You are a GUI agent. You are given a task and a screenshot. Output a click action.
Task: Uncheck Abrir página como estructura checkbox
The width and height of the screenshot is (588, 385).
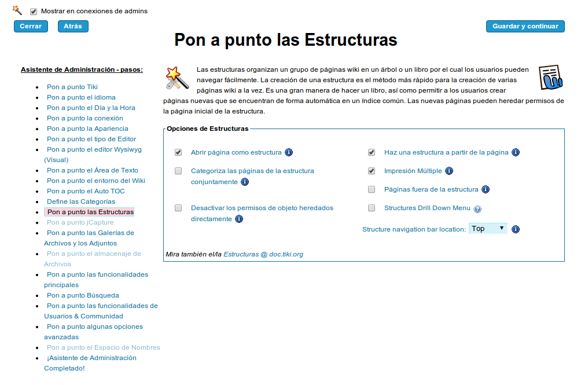178,153
